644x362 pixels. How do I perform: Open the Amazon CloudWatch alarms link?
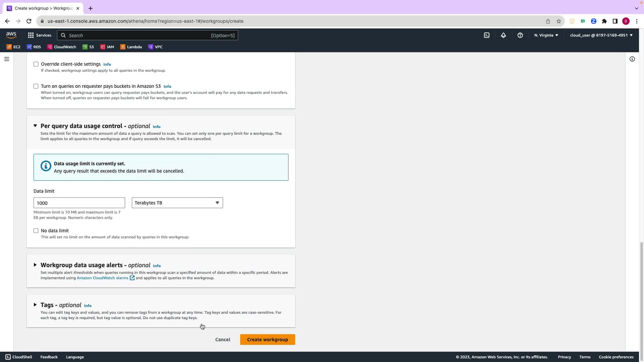103,278
